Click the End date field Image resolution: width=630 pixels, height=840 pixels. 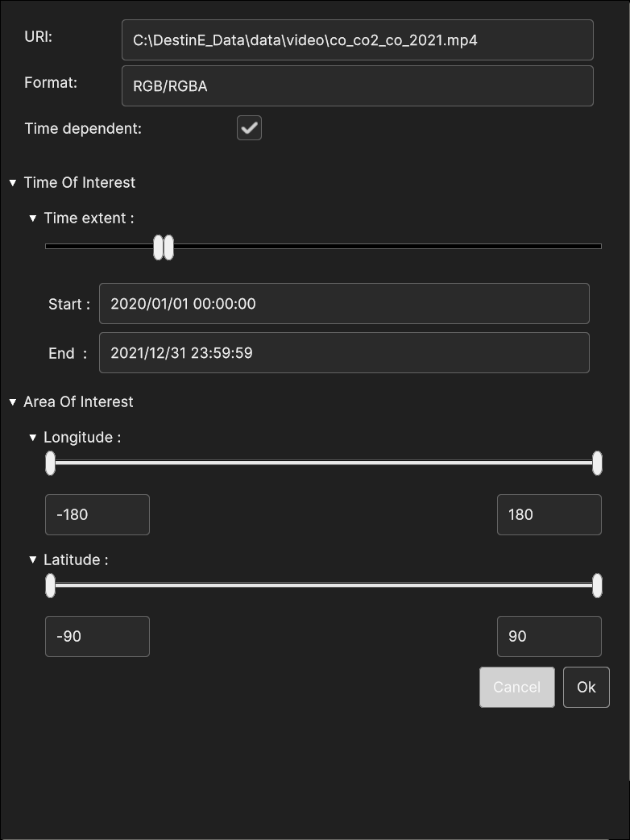tap(343, 353)
